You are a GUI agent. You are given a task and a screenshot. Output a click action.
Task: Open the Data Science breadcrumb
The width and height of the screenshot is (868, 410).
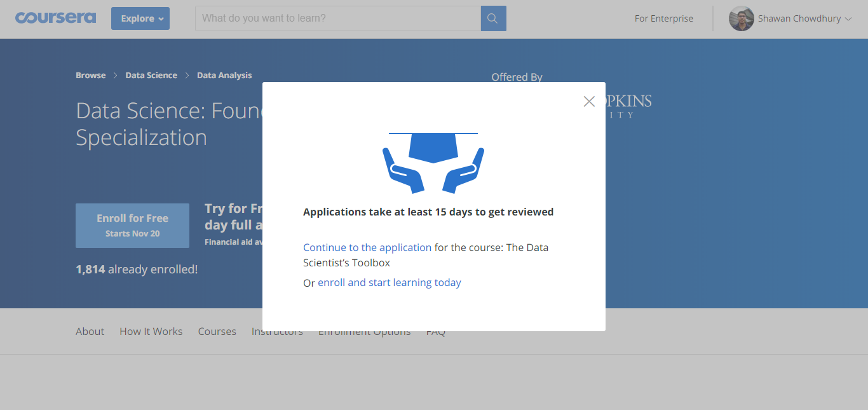pyautogui.click(x=151, y=75)
